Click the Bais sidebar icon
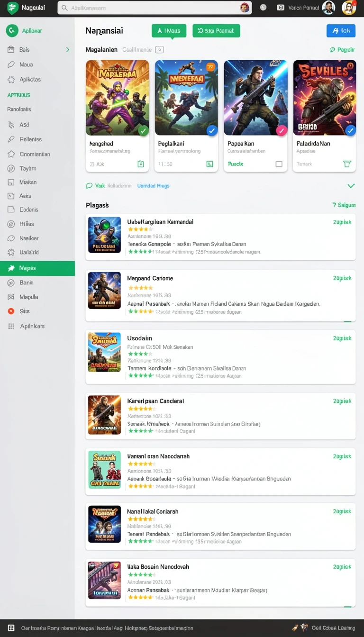Screen dimensions: 364x637 (11, 49)
